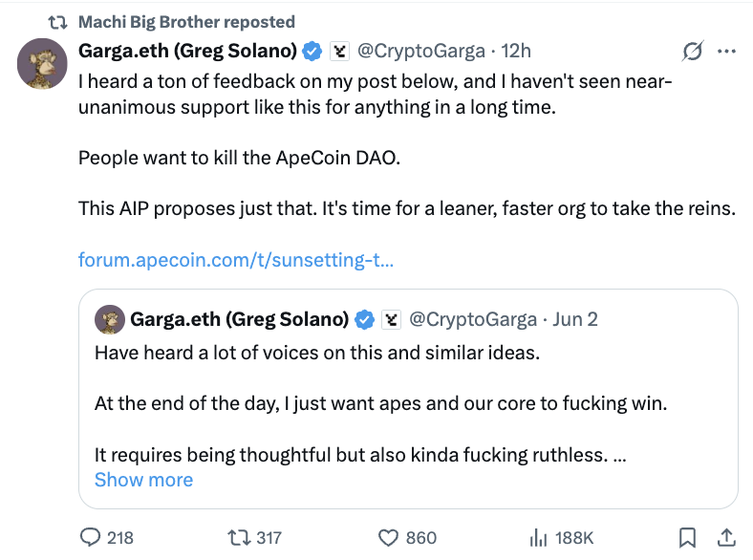
Task: Share the post via upload icon
Action: (725, 538)
